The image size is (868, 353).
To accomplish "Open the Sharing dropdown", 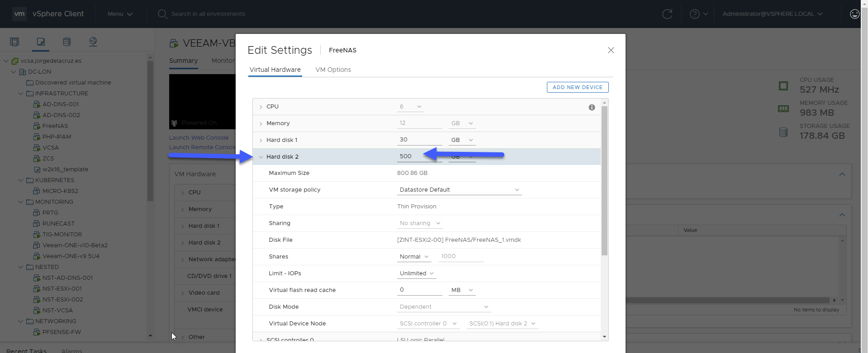I will [420, 223].
